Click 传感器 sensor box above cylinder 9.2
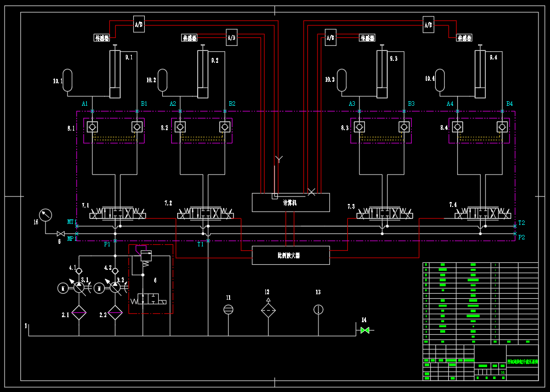550x392 pixels. pos(190,38)
